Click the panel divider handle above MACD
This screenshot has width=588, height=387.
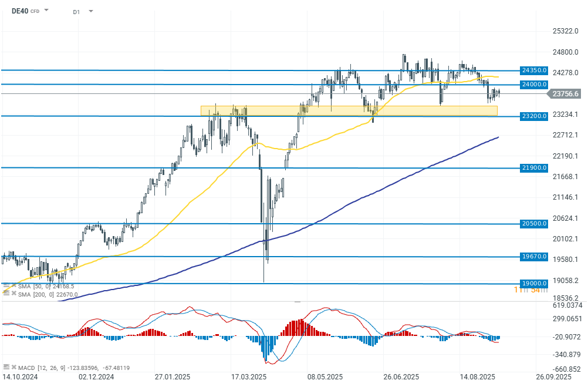pyautogui.click(x=298, y=301)
